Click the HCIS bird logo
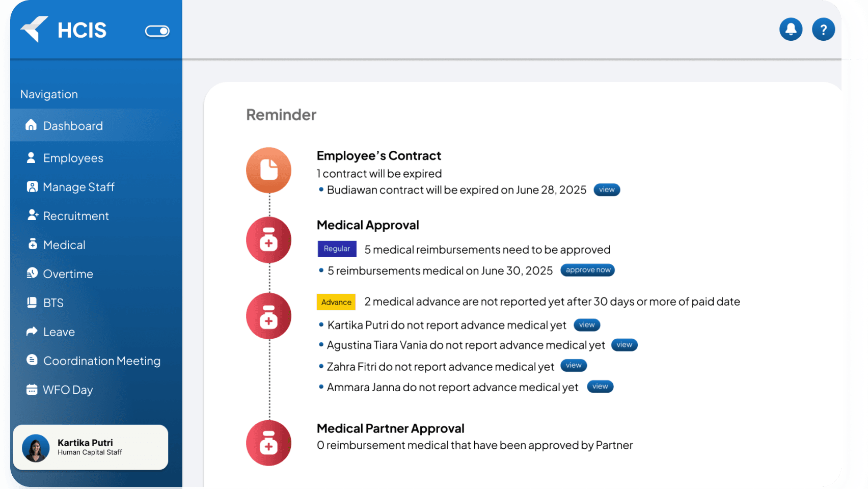The width and height of the screenshot is (868, 489). click(34, 29)
